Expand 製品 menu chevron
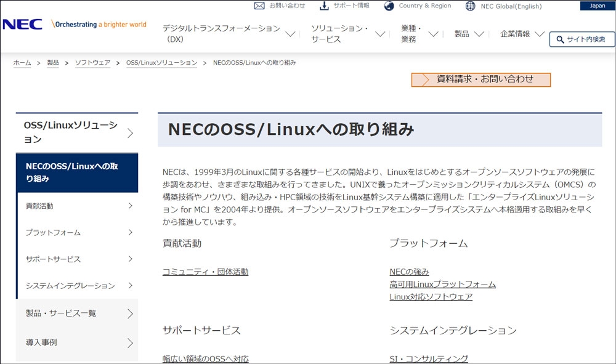 [x=479, y=34]
